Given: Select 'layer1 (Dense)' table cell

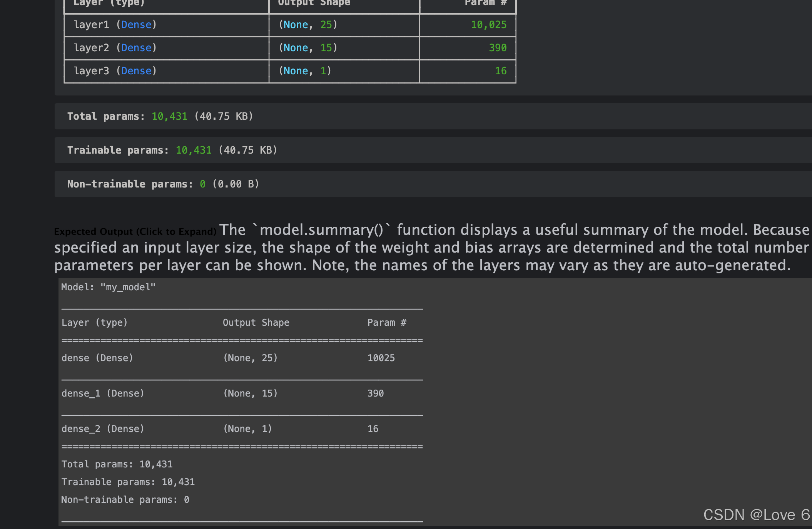Looking at the screenshot, I should tap(166, 25).
